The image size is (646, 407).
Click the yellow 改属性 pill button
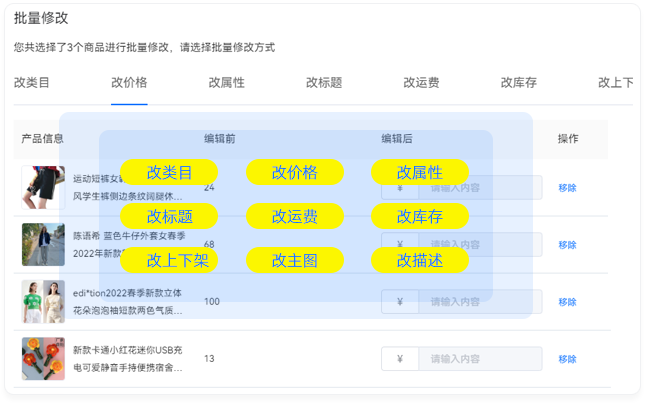tap(420, 172)
